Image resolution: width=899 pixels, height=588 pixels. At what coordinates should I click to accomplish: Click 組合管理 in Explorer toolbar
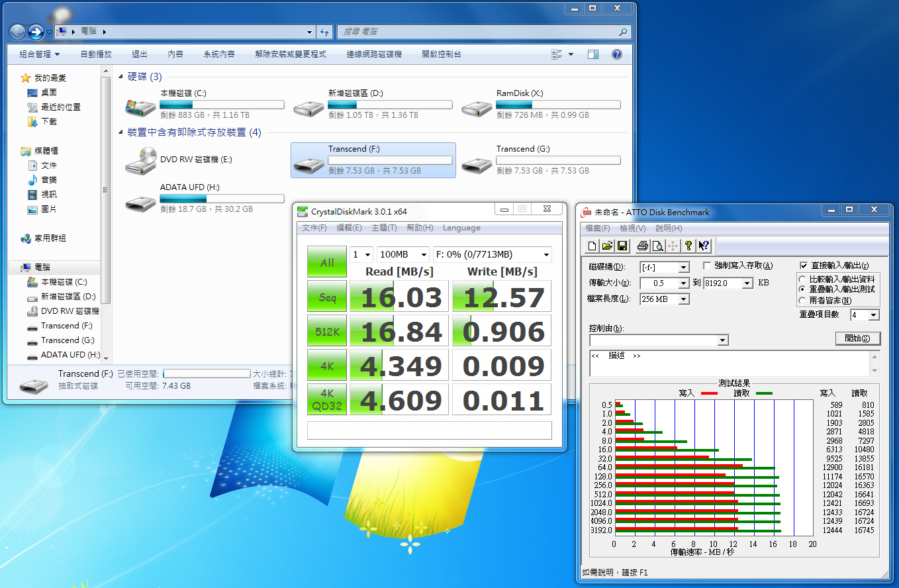[40, 54]
